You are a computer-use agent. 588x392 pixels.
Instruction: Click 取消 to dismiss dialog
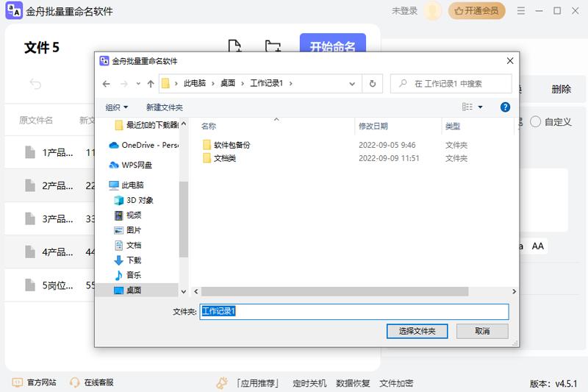(x=482, y=331)
